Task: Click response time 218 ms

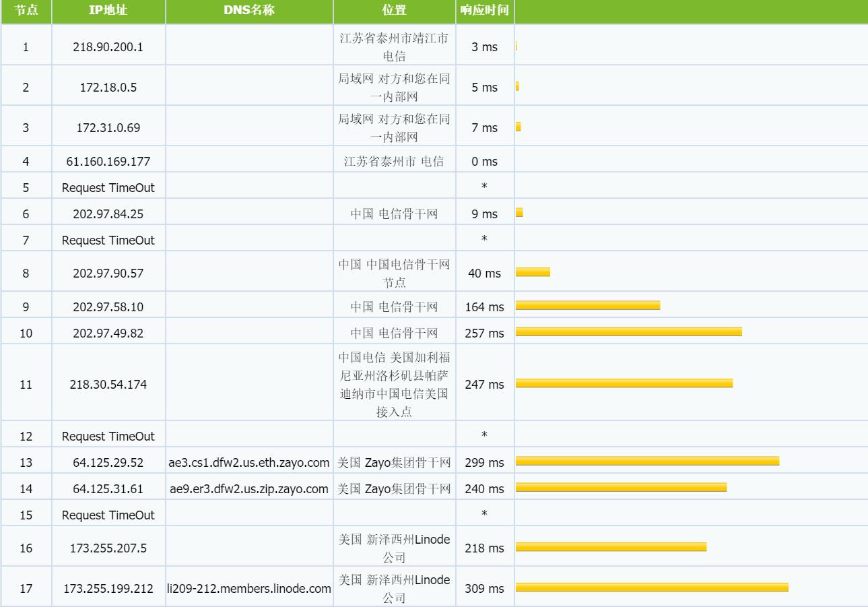Action: click(x=485, y=548)
